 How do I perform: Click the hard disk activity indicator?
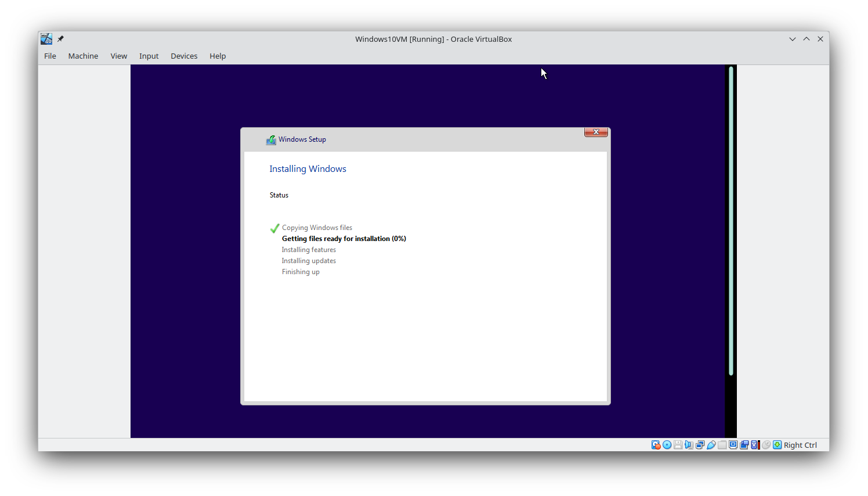coord(656,445)
